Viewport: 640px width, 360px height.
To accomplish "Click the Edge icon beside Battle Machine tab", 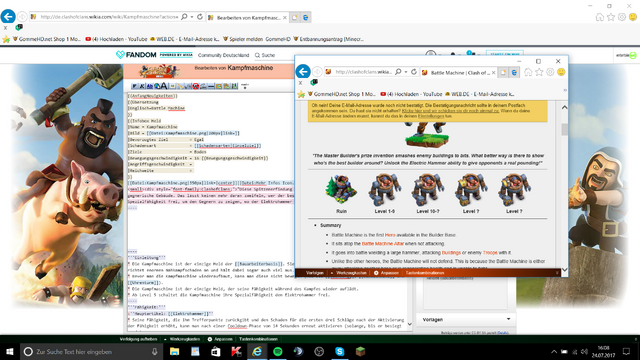I will 514,72.
